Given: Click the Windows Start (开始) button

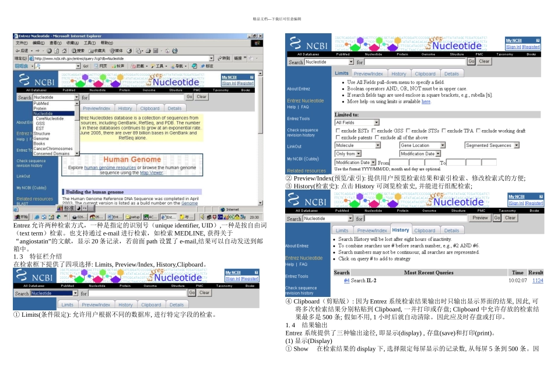Looking at the screenshot, I should [x=21, y=217].
